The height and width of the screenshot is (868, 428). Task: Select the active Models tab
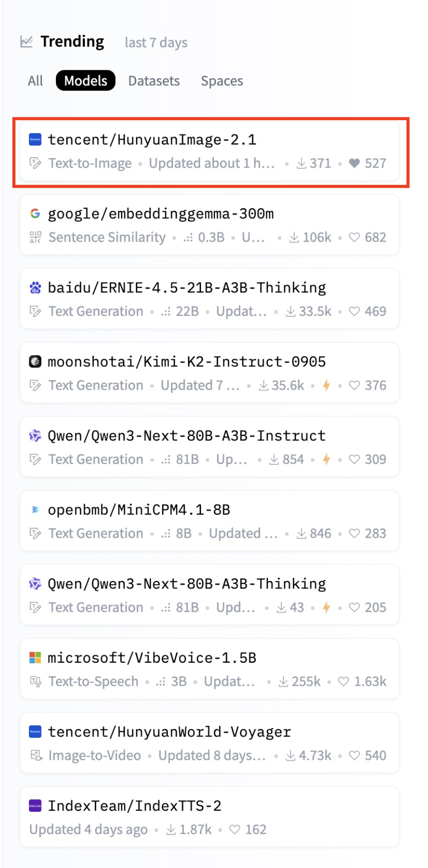click(x=86, y=81)
